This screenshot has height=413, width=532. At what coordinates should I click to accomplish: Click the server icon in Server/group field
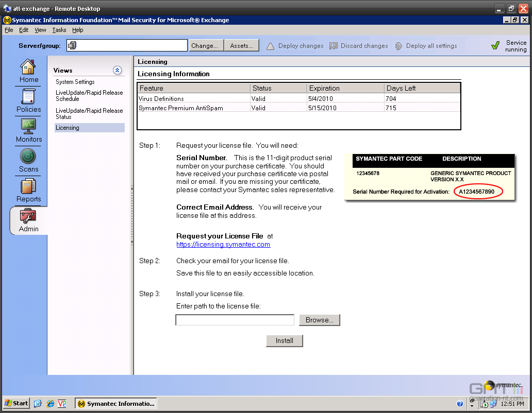pyautogui.click(x=72, y=45)
